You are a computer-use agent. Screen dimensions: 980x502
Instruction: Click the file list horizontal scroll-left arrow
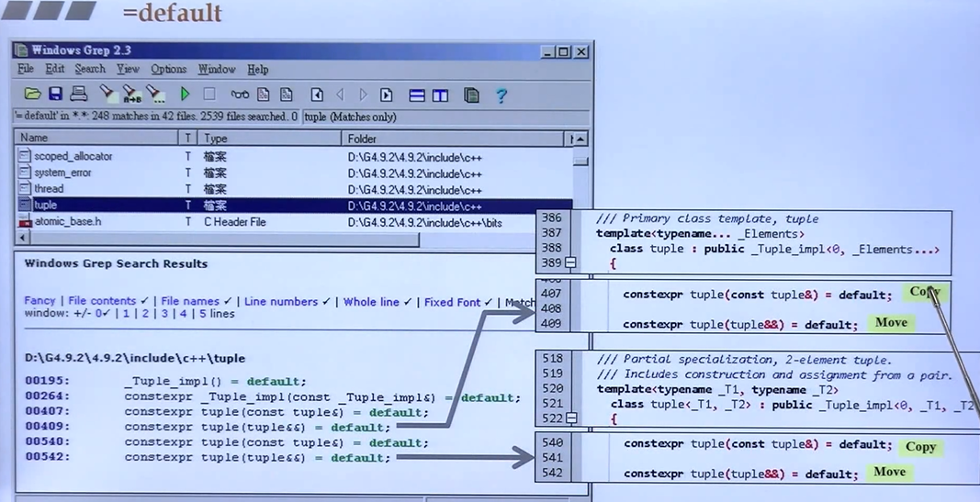22,238
